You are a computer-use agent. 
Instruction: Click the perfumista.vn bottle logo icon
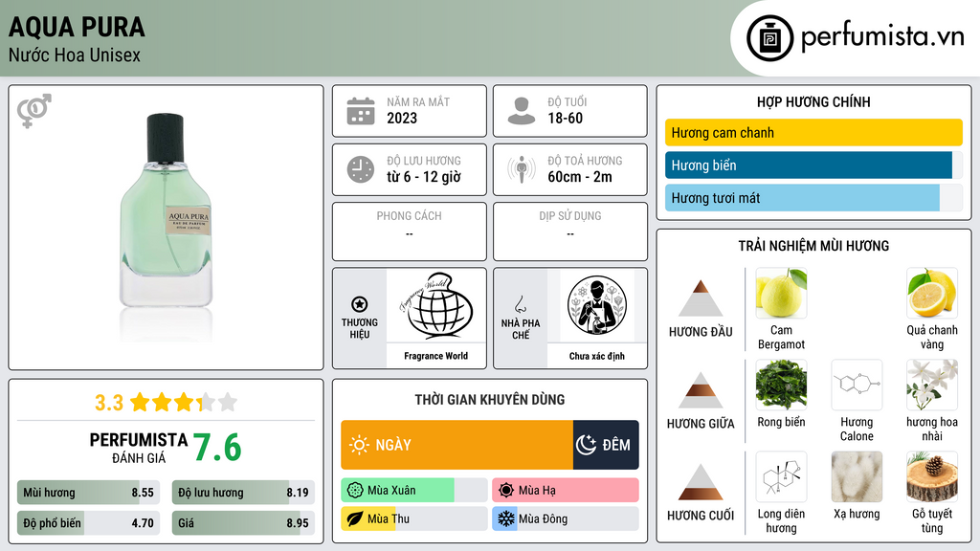769,38
